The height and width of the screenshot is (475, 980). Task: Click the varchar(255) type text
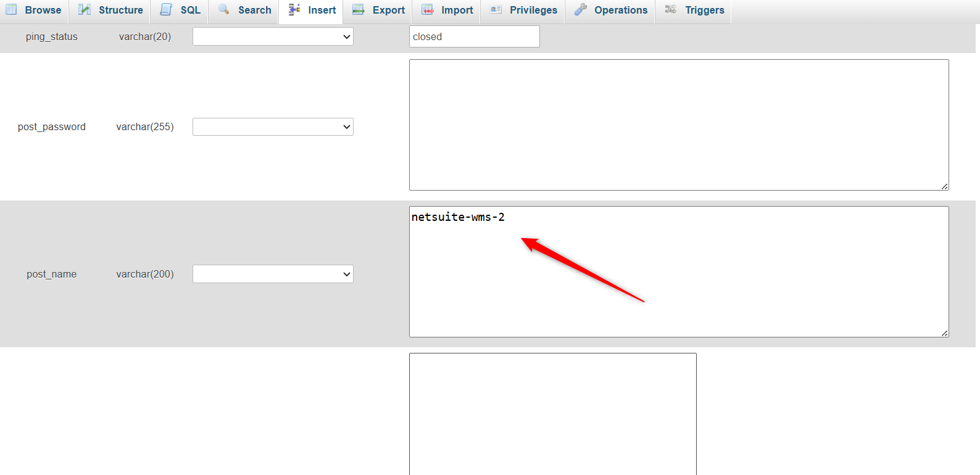tap(145, 126)
